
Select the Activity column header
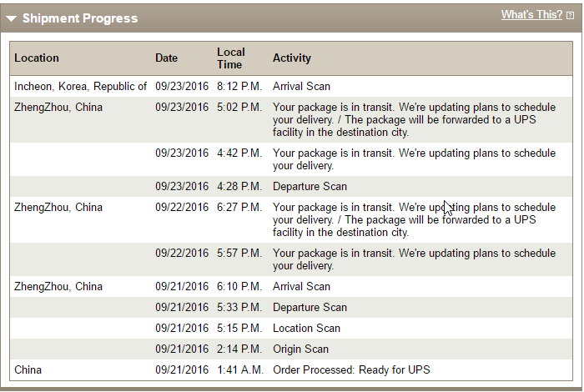(x=292, y=58)
